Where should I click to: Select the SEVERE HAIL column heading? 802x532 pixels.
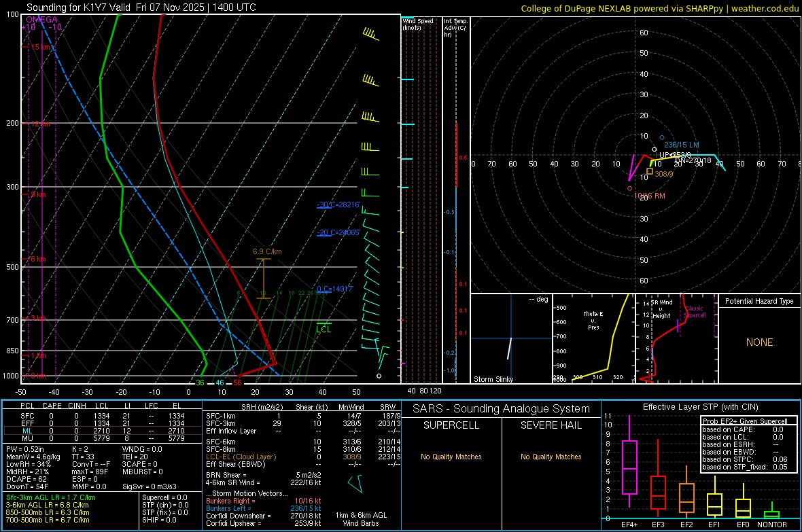pos(551,425)
